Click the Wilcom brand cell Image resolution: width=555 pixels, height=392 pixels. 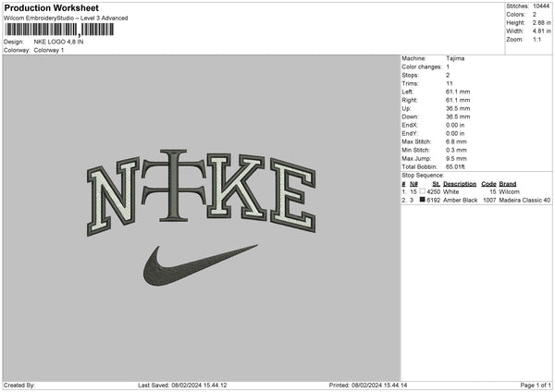click(509, 191)
